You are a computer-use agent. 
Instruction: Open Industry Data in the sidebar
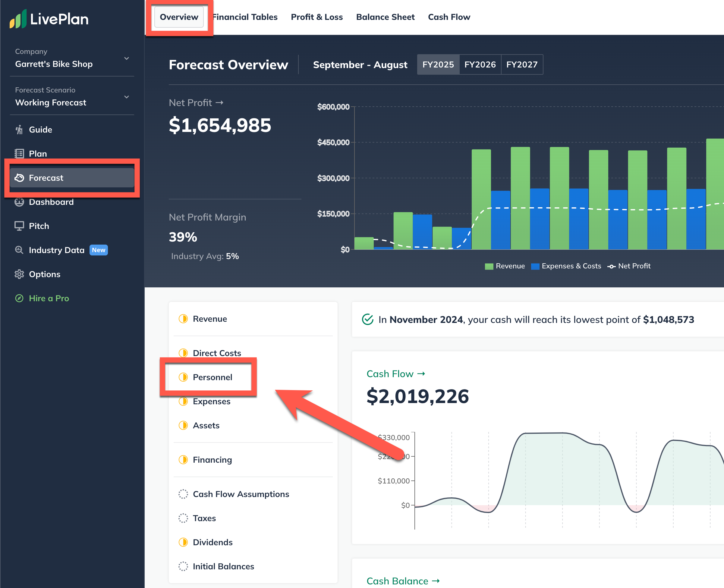[72, 250]
